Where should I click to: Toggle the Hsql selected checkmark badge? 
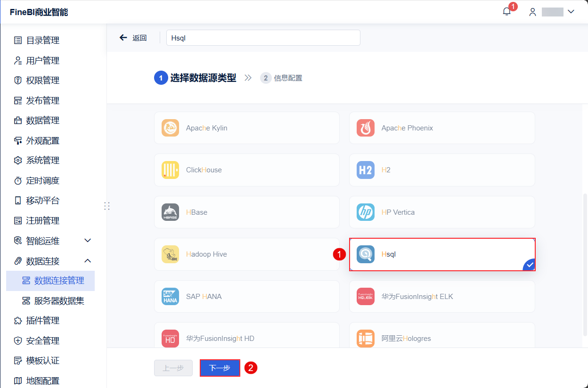tap(530, 266)
